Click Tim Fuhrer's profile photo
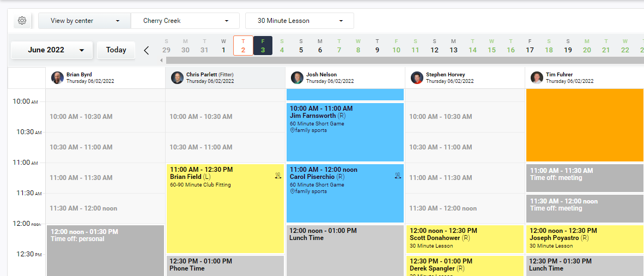The image size is (644, 276). coord(537,78)
